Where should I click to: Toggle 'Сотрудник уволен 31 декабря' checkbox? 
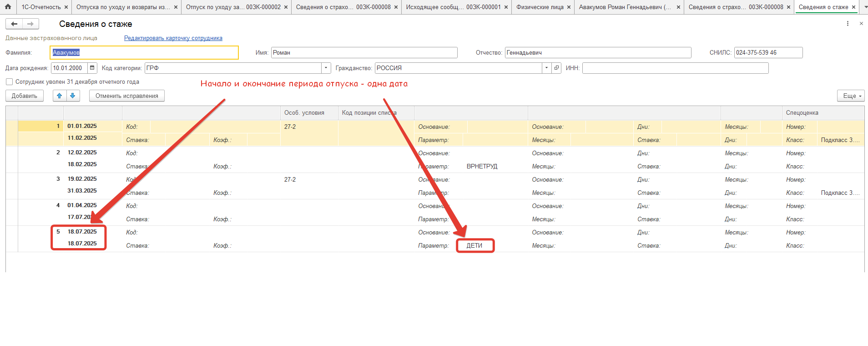[x=9, y=82]
